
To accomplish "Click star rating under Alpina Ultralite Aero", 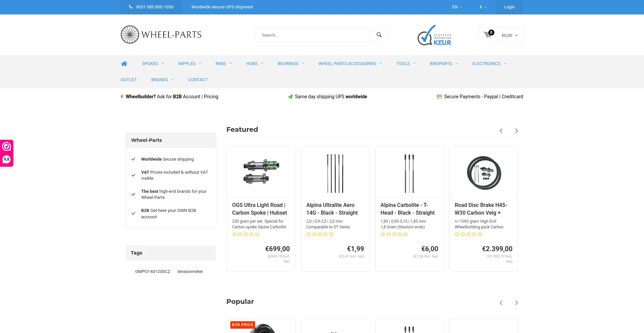I will pyautogui.click(x=320, y=234).
